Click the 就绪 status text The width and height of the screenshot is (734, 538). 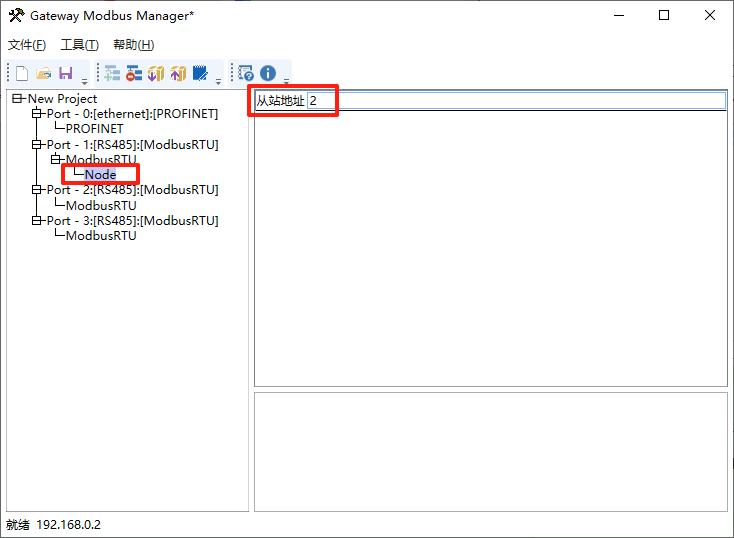pyautogui.click(x=18, y=524)
